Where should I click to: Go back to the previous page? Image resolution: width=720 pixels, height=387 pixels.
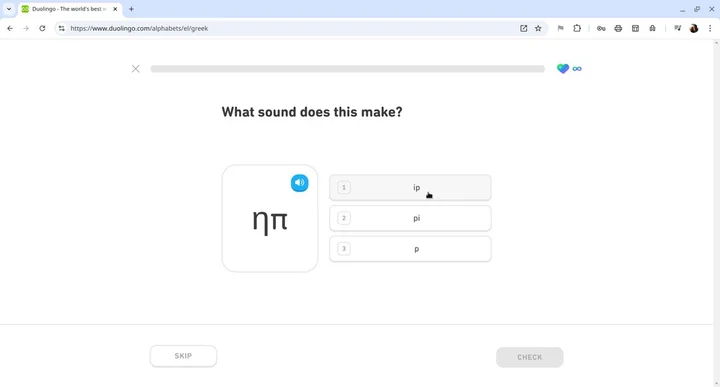pos(10,28)
